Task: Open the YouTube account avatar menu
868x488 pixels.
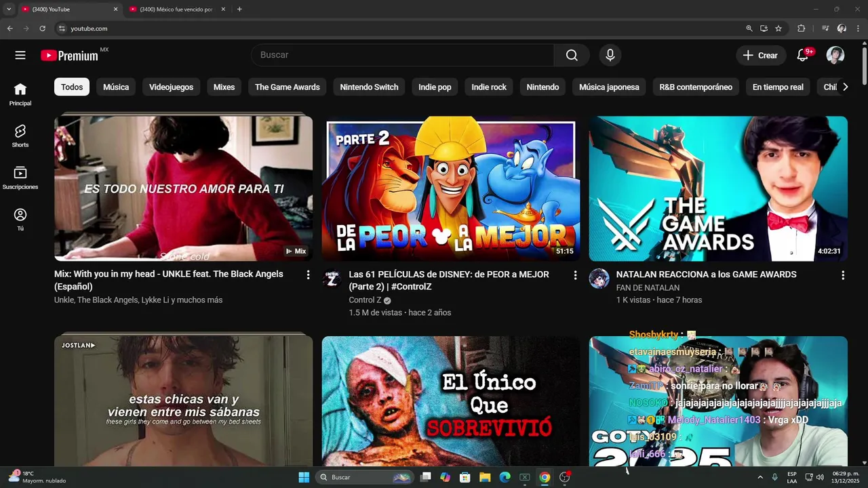Action: pos(835,56)
